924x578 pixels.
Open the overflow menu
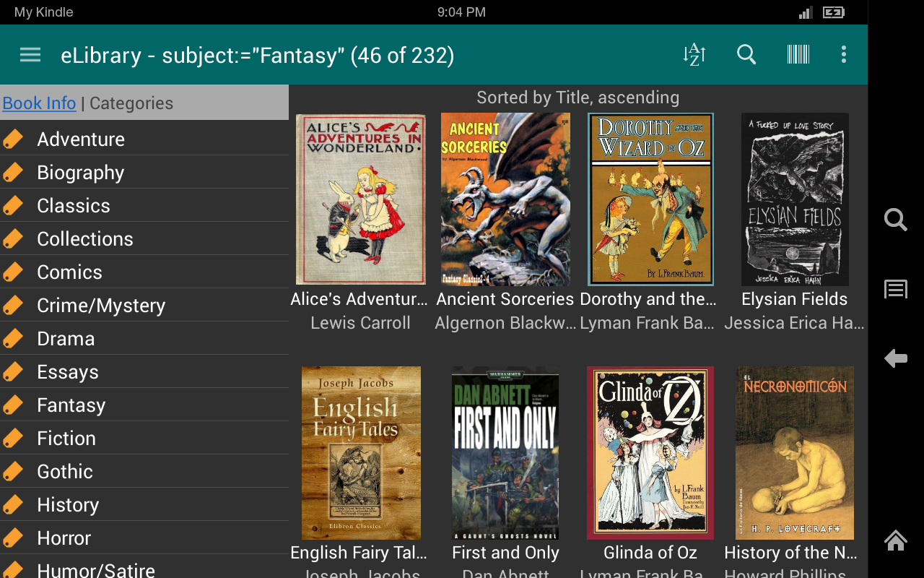point(842,54)
